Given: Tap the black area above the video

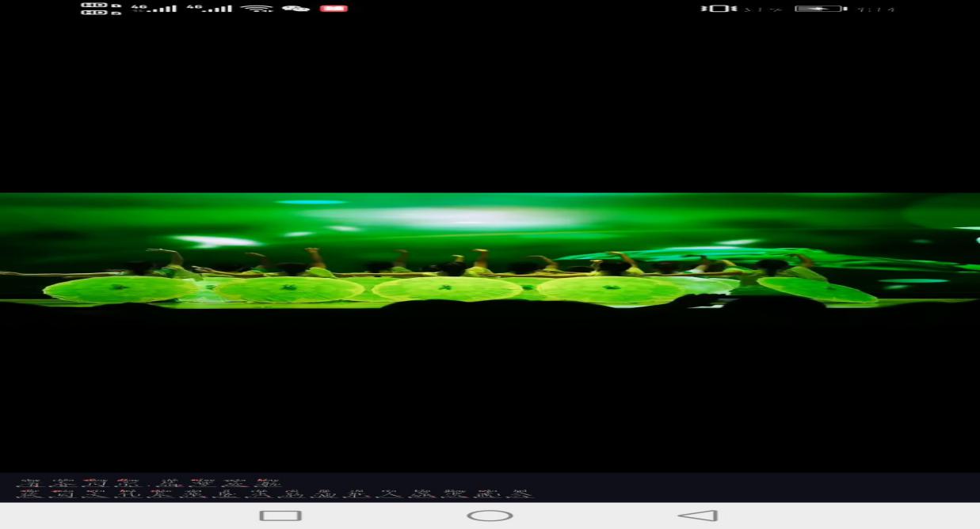Looking at the screenshot, I should pyautogui.click(x=490, y=103).
